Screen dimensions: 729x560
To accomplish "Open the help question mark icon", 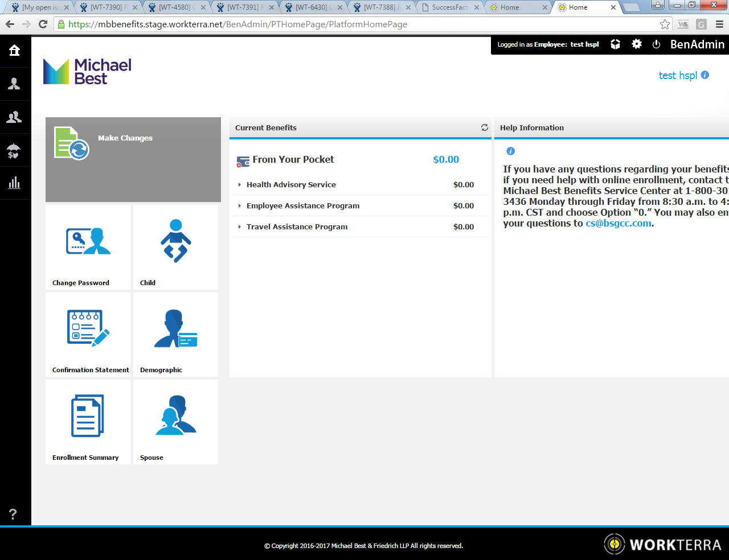I will point(13,514).
